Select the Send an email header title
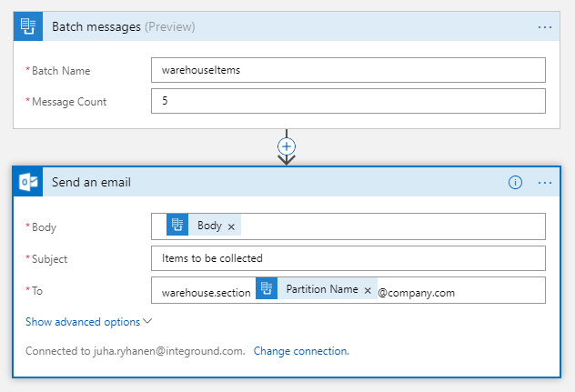 click(91, 182)
